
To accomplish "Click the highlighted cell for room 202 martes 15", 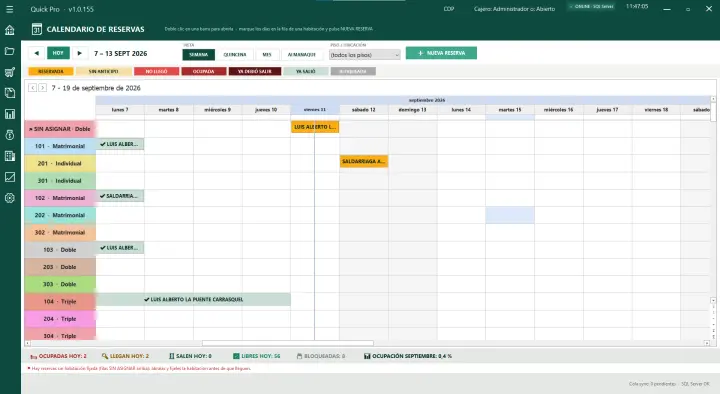I will 510,215.
